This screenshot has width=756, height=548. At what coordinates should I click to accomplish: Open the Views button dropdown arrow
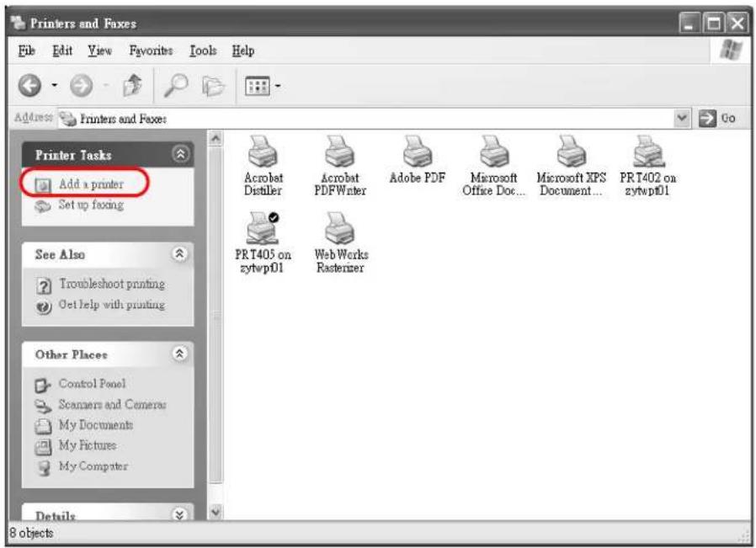pyautogui.click(x=278, y=86)
